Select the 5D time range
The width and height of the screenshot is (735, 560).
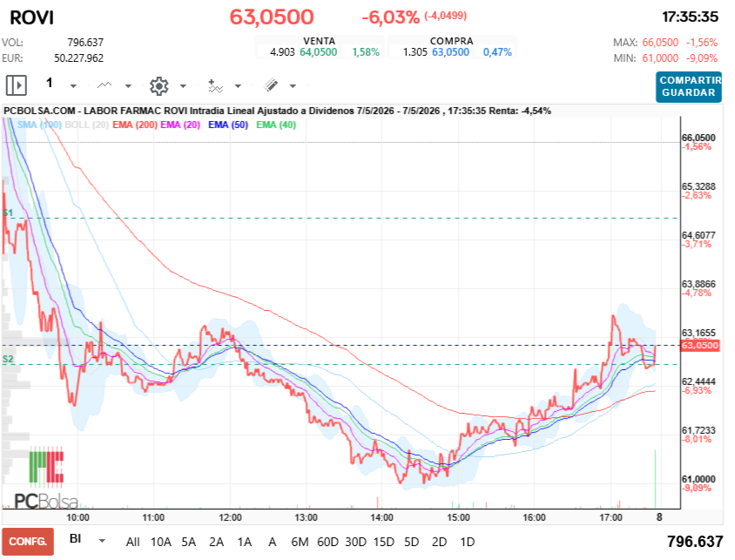pos(411,543)
